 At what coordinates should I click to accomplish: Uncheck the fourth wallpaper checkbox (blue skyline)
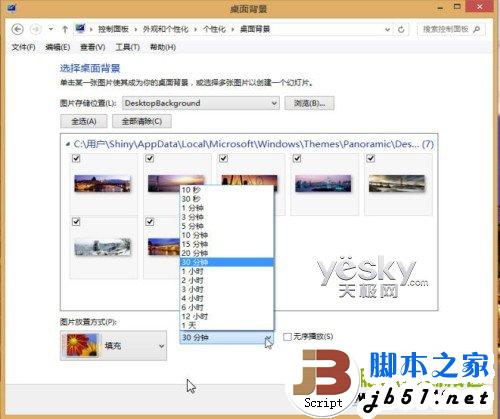[297, 158]
